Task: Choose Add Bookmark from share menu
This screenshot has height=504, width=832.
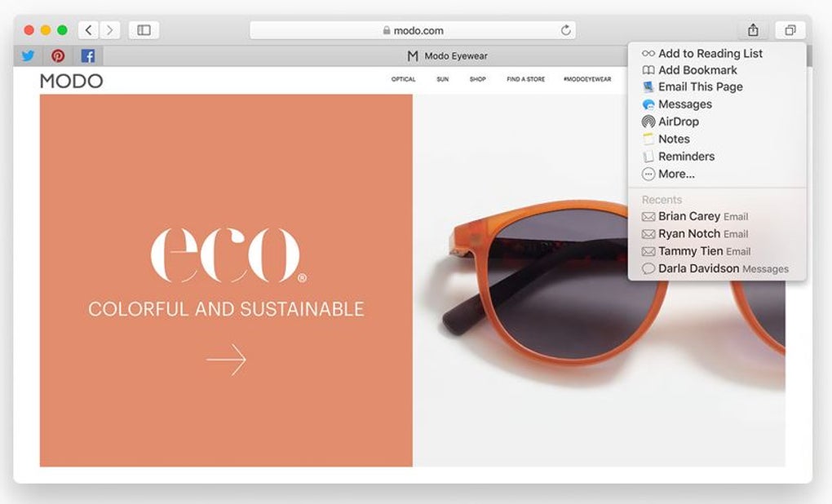Action: (x=717, y=70)
